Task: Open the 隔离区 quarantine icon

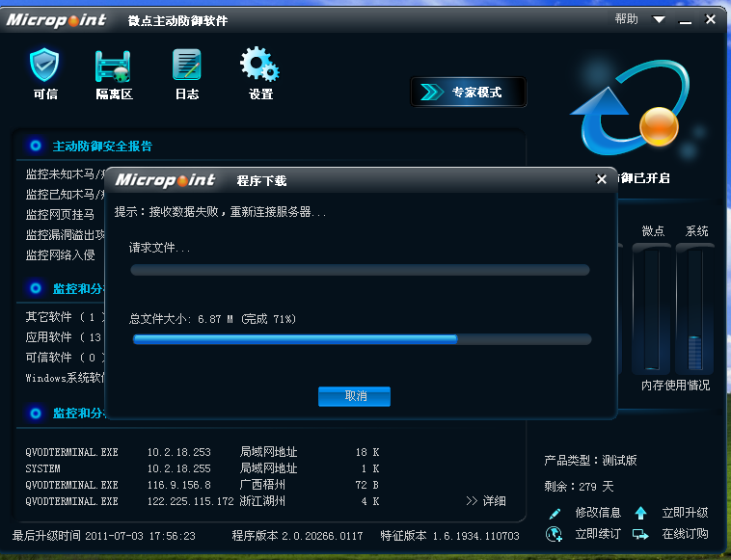Action: coord(113,67)
